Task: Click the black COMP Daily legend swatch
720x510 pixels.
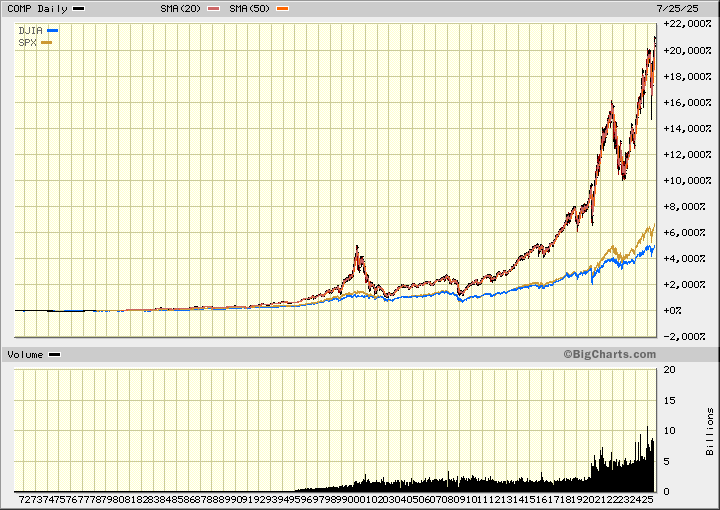Action: 79,9
